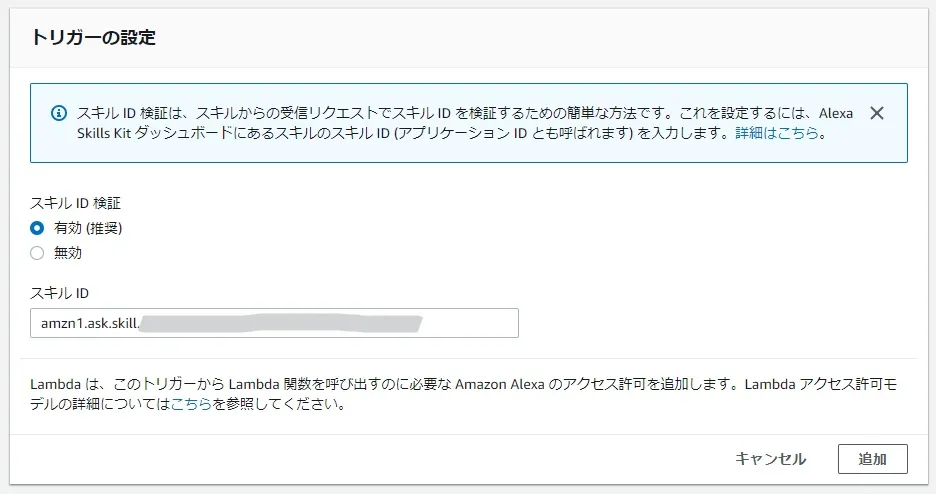The width and height of the screenshot is (936, 494).
Task: Click the 有効 (推奨) option label
Action: (x=88, y=228)
